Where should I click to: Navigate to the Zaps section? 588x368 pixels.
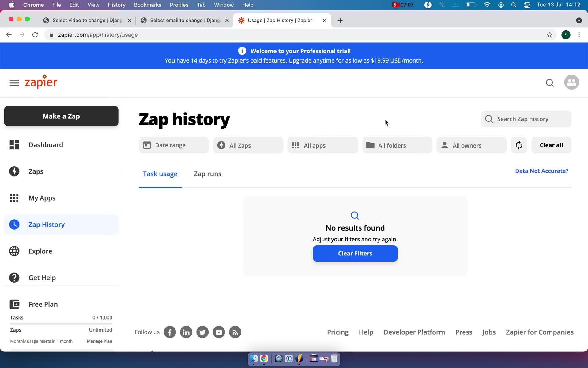(x=36, y=171)
